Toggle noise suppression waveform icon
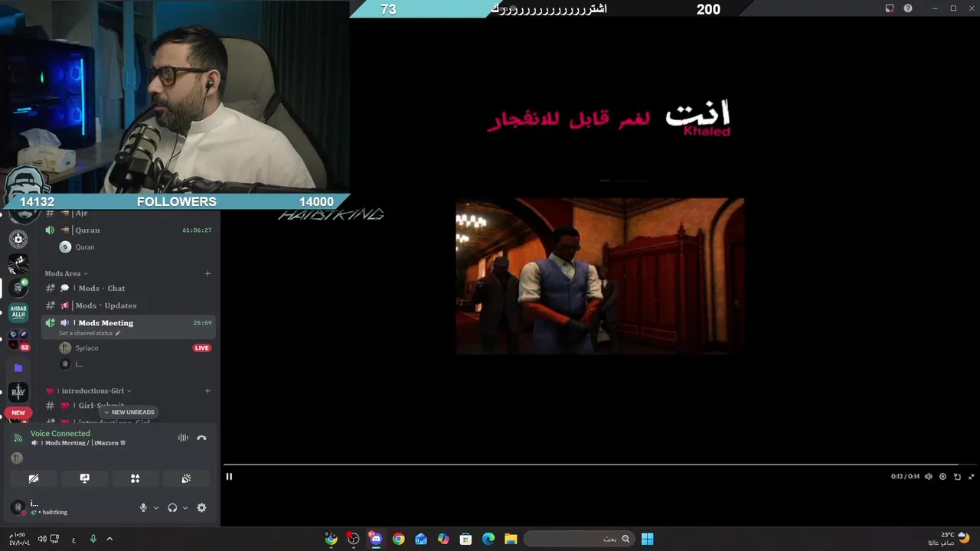The image size is (980, 551). point(183,438)
